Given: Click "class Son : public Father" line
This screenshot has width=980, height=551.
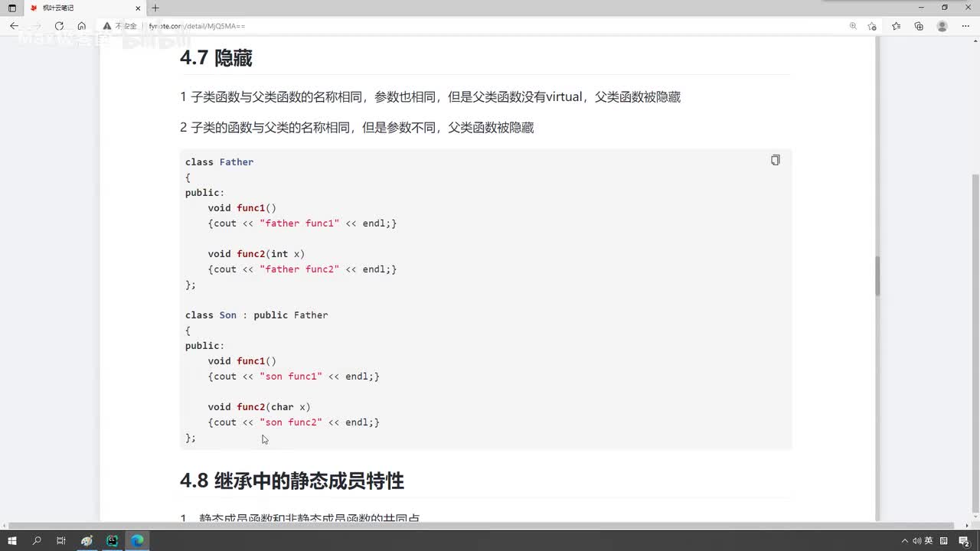Looking at the screenshot, I should (x=256, y=315).
